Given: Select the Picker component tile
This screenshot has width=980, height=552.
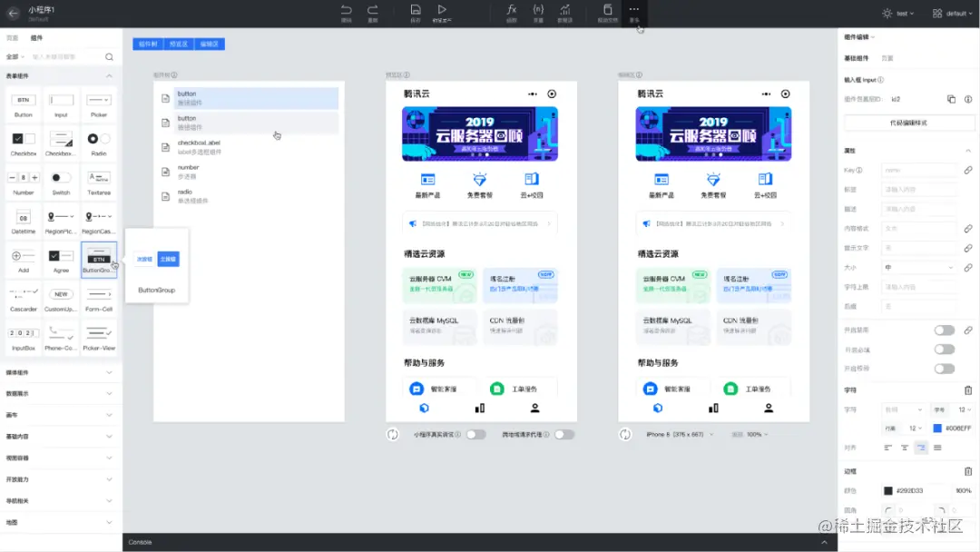Looking at the screenshot, I should tap(99, 105).
